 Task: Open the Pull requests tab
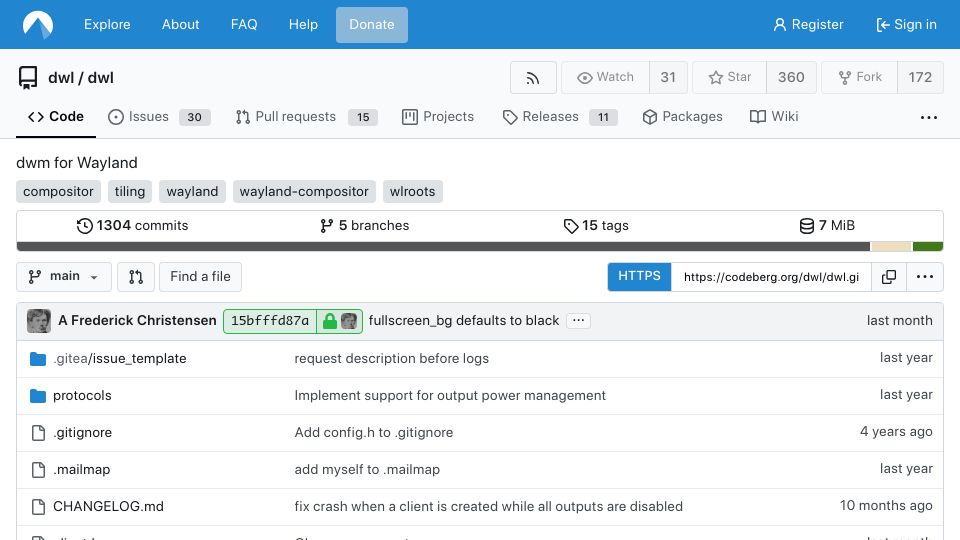click(306, 117)
